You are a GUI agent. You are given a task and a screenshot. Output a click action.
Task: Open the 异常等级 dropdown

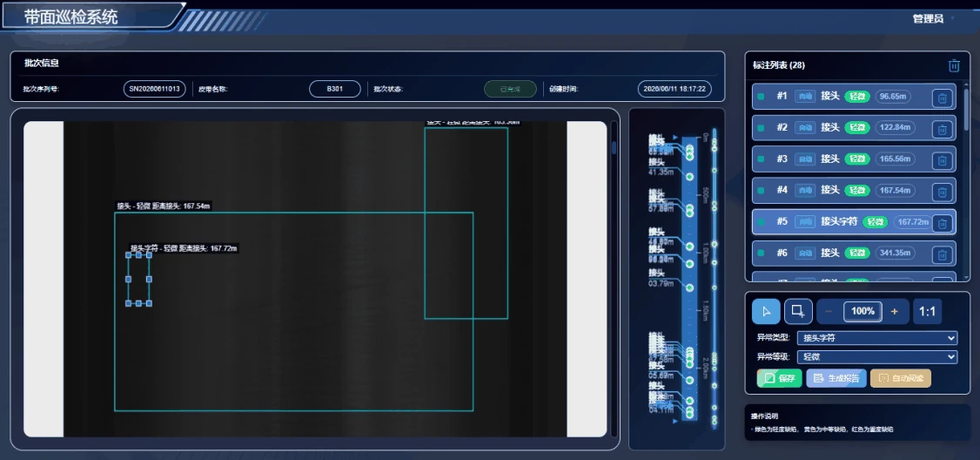(x=877, y=356)
